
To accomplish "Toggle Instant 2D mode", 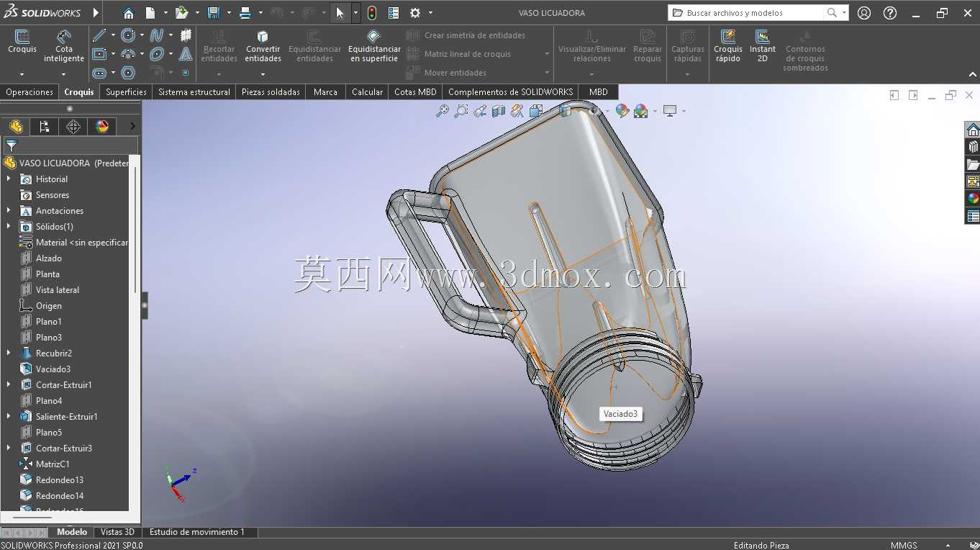I will click(x=763, y=46).
